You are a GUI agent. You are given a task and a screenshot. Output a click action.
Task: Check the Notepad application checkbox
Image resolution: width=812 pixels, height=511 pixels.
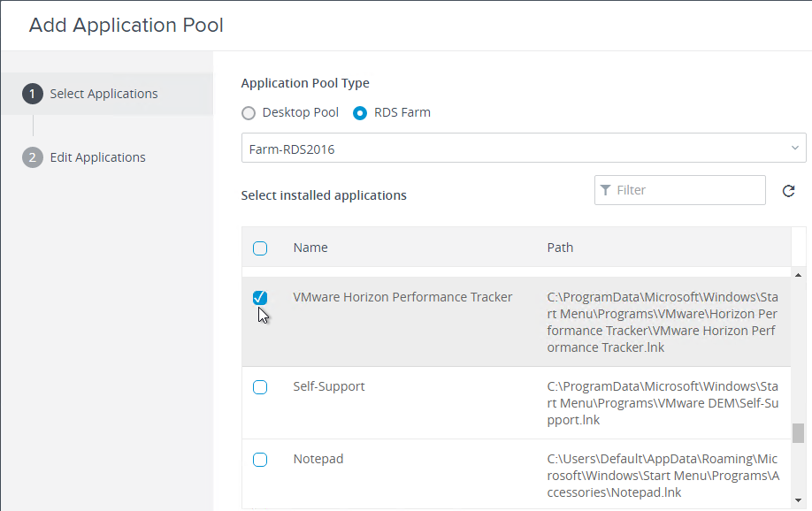pyautogui.click(x=260, y=460)
